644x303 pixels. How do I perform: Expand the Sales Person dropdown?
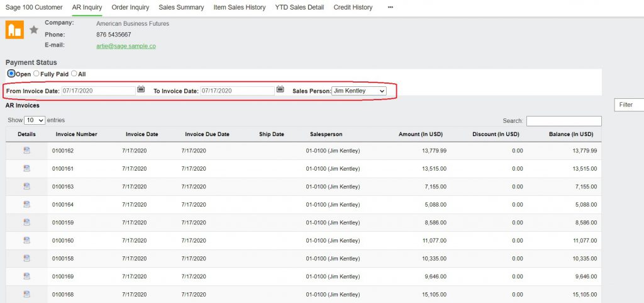(x=359, y=91)
